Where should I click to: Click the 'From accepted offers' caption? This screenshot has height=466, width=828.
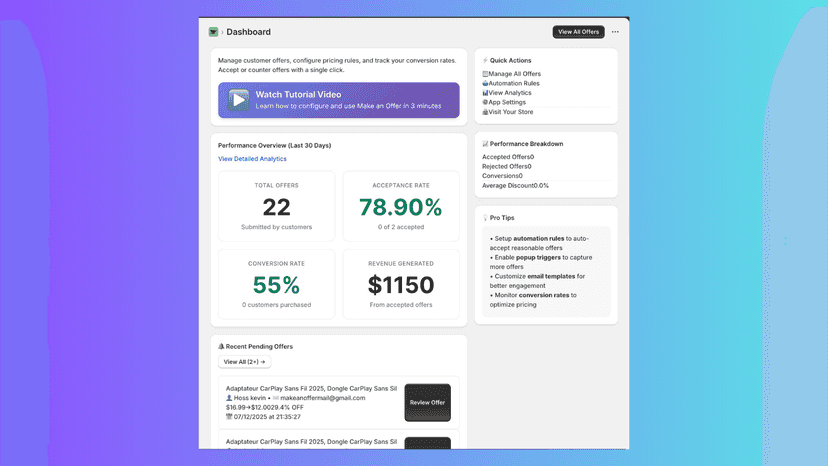(x=401, y=305)
